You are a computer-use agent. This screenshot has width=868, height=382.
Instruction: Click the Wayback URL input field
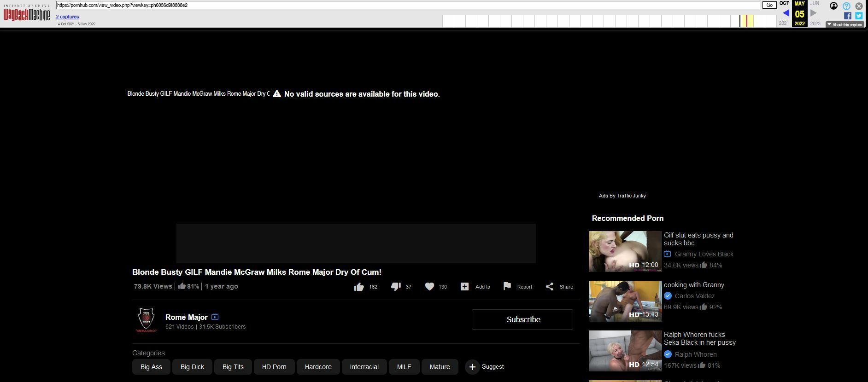point(408,5)
